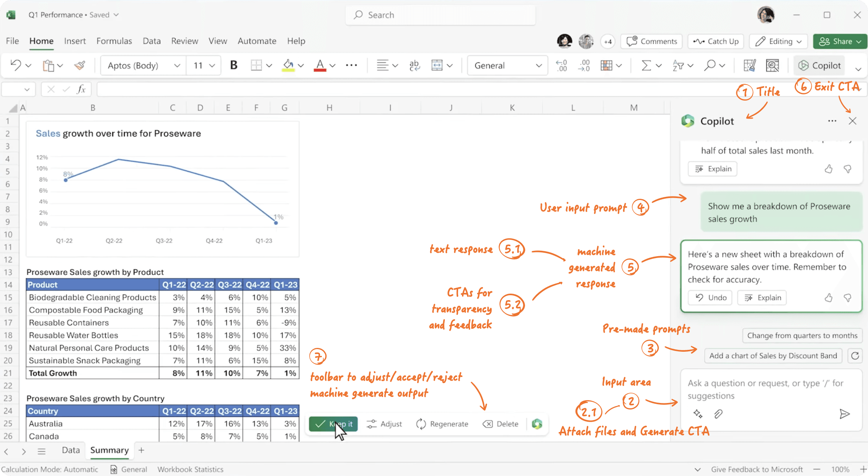Send the Copilot message

(x=844, y=414)
